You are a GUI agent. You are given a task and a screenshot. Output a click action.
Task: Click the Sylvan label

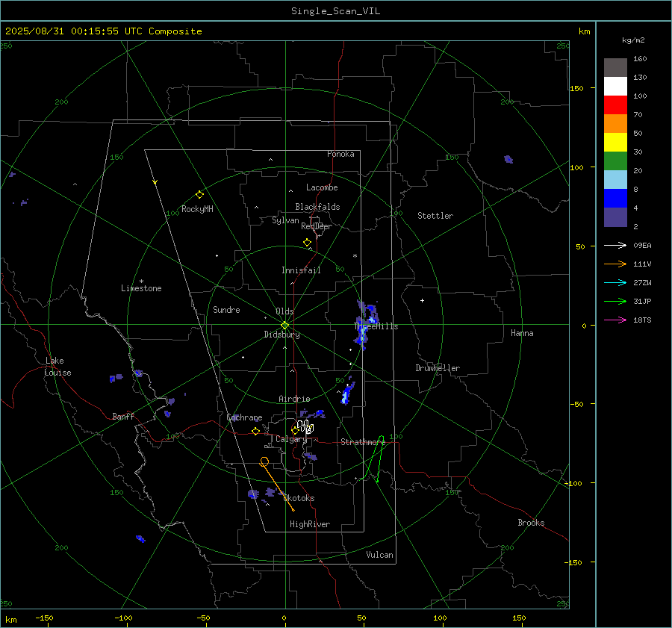coord(285,220)
